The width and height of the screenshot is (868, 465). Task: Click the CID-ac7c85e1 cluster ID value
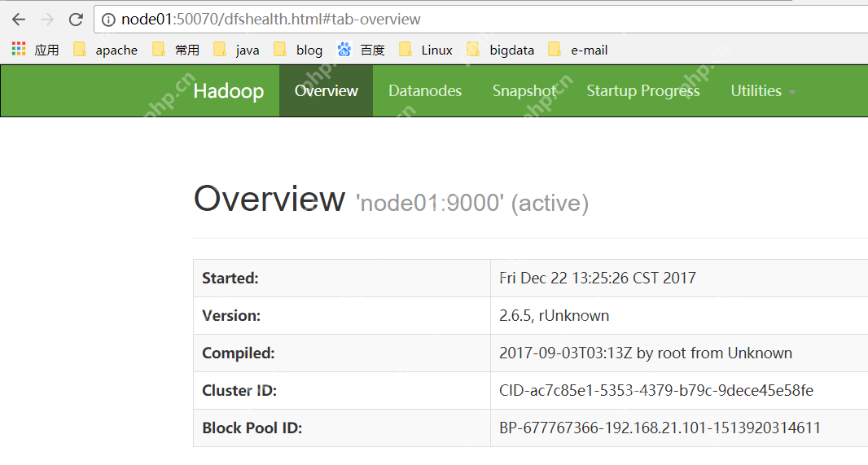[x=656, y=391]
